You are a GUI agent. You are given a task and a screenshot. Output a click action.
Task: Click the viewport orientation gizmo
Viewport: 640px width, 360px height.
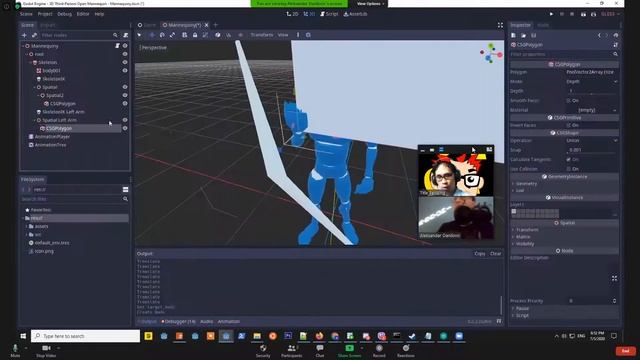pos(491,53)
